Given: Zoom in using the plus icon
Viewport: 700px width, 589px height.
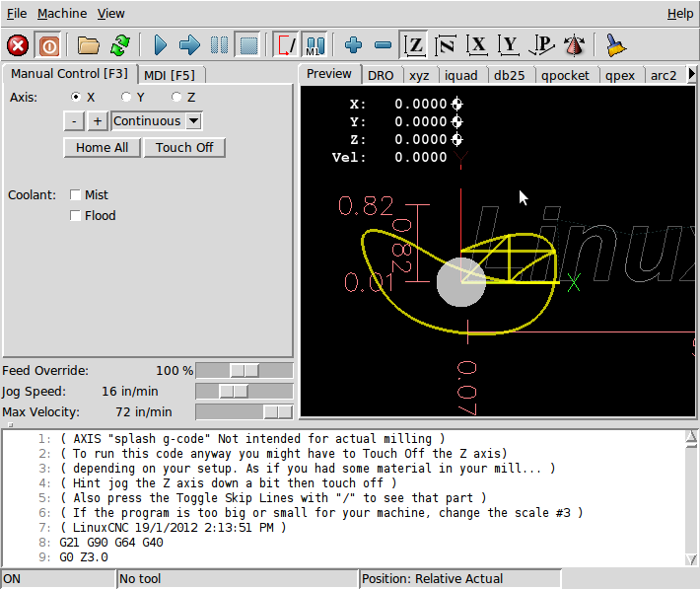Looking at the screenshot, I should coord(353,45).
